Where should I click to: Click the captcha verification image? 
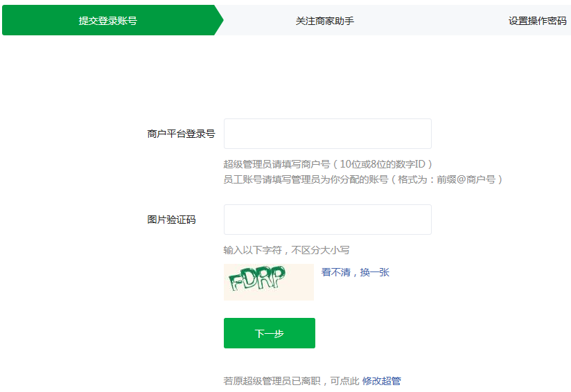pos(268,282)
